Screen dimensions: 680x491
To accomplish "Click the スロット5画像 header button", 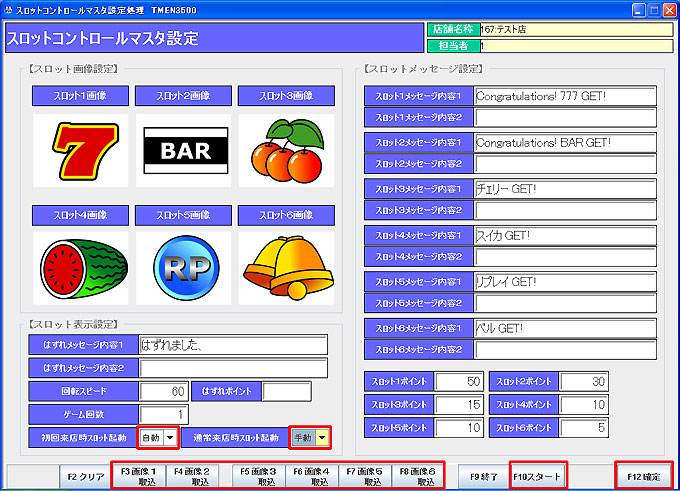I will point(183,215).
